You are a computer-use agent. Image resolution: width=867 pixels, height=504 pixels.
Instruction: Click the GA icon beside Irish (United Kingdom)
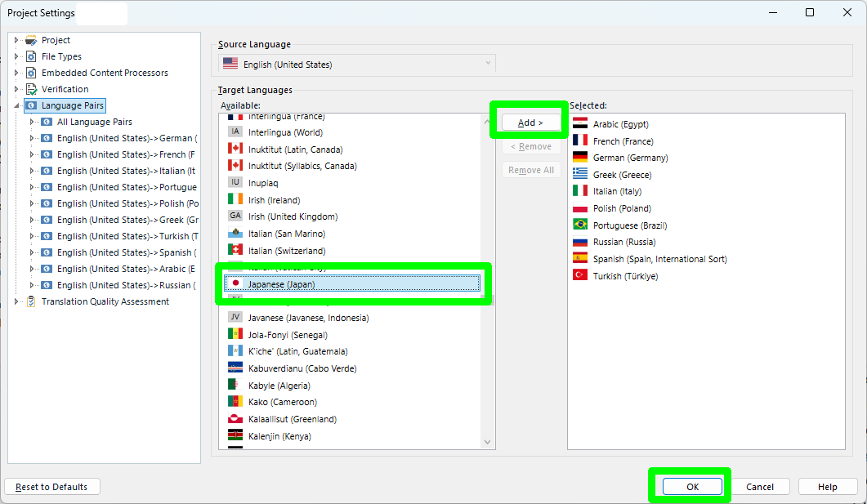tap(235, 216)
